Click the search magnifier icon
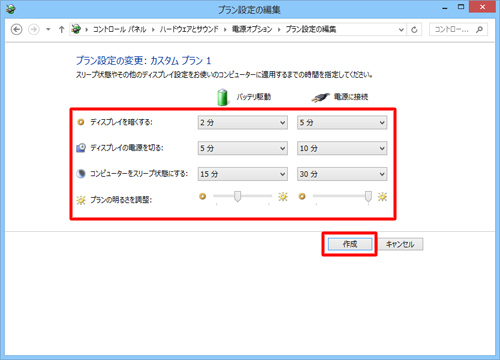The width and height of the screenshot is (500, 360). [479, 29]
